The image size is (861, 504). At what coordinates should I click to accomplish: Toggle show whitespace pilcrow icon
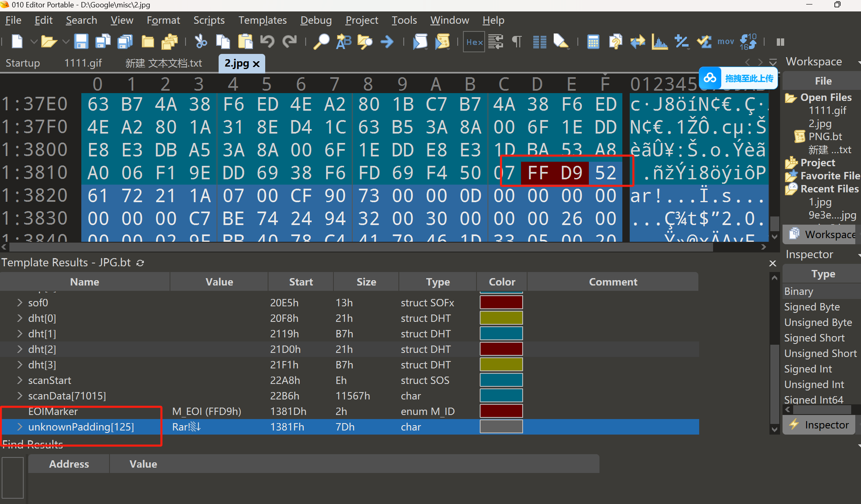pyautogui.click(x=517, y=42)
